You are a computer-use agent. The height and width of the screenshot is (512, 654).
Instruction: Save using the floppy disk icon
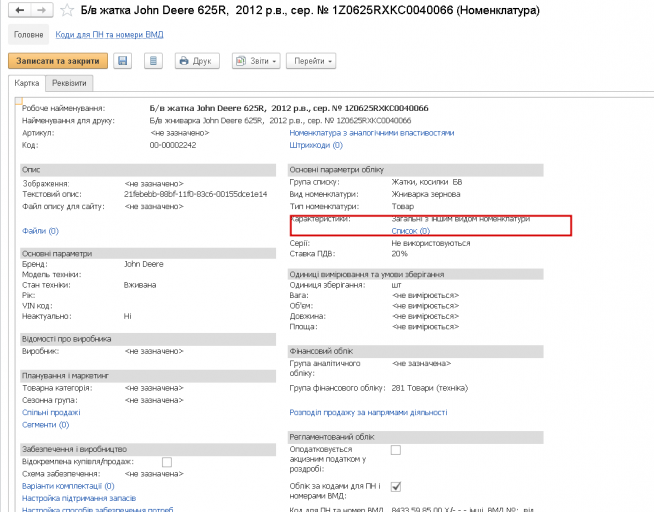(x=123, y=61)
